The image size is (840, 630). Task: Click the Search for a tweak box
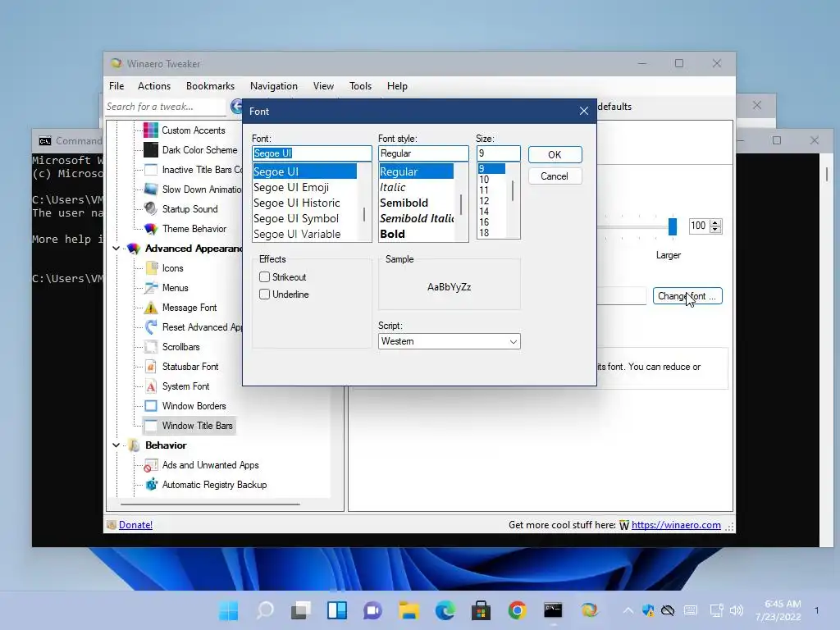tap(166, 107)
